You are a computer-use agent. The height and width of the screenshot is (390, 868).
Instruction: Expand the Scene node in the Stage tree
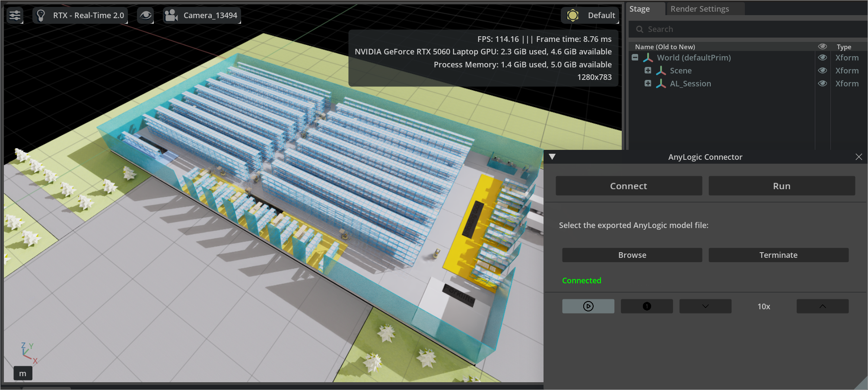click(648, 70)
